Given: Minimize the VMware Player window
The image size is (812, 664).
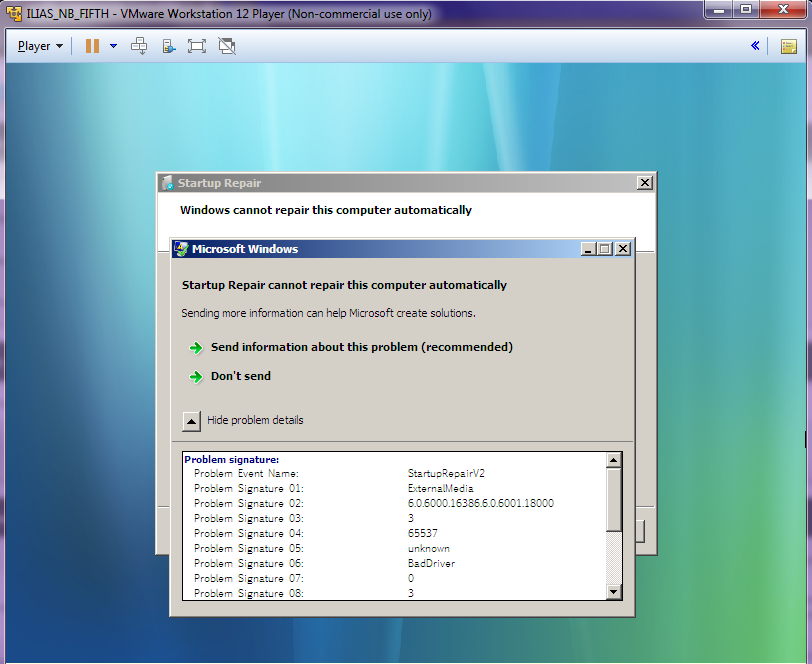Looking at the screenshot, I should pos(719,10).
